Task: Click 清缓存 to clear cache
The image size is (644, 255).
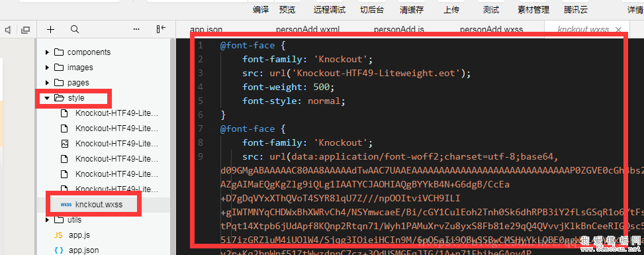Action: (x=412, y=10)
